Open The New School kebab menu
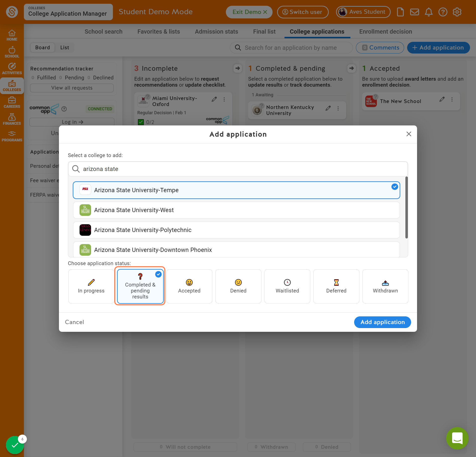 point(452,99)
